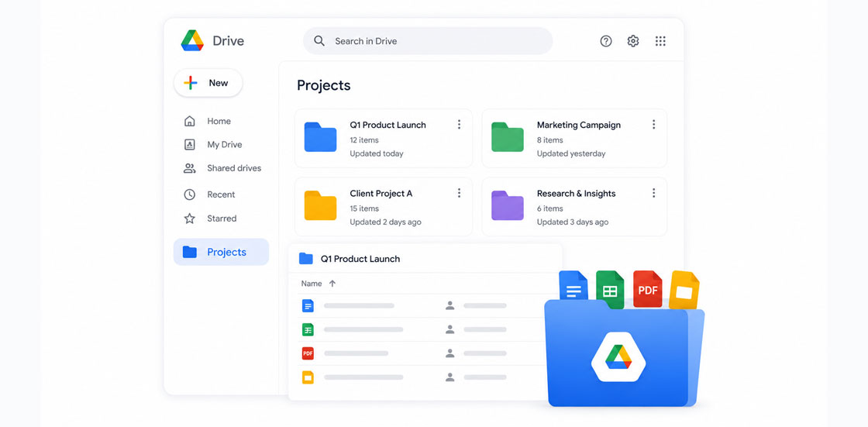The height and width of the screenshot is (427, 868).
Task: Open Settings gear icon
Action: 633,41
